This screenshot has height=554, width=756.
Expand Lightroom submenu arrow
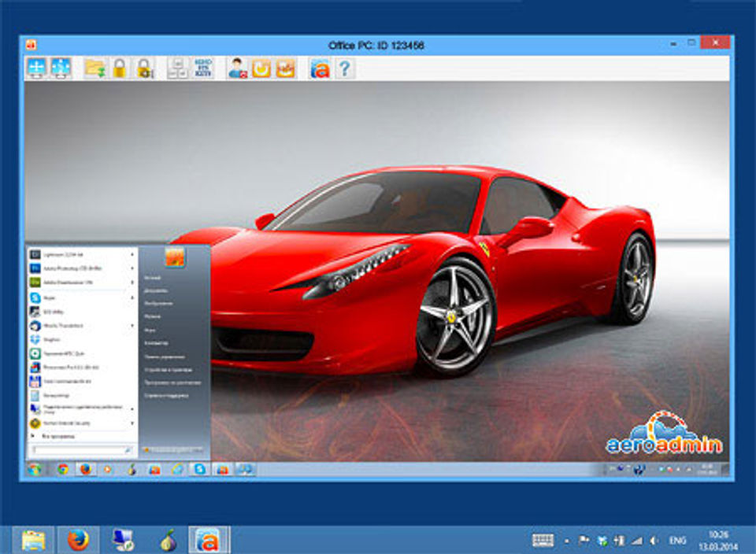(132, 254)
